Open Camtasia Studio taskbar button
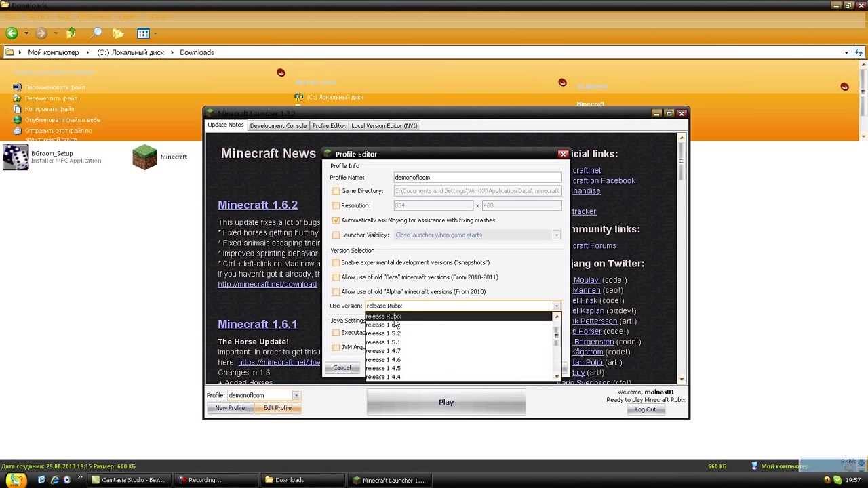 [129, 480]
